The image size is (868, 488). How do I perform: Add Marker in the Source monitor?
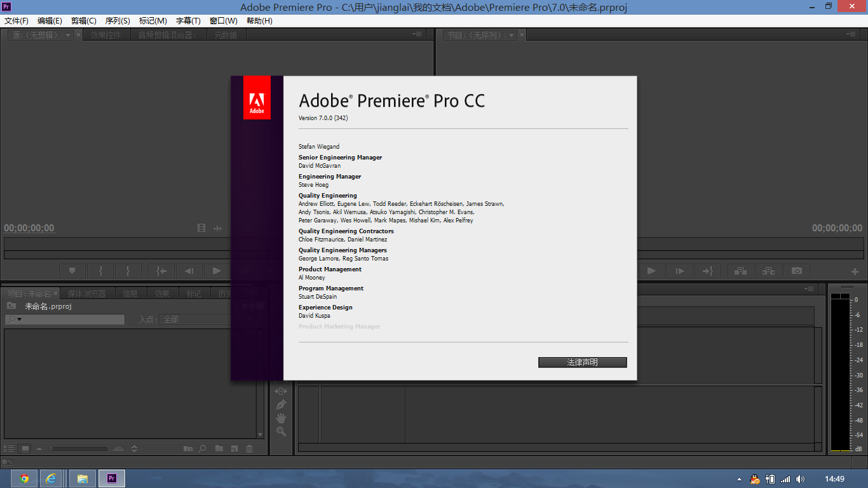[x=72, y=271]
